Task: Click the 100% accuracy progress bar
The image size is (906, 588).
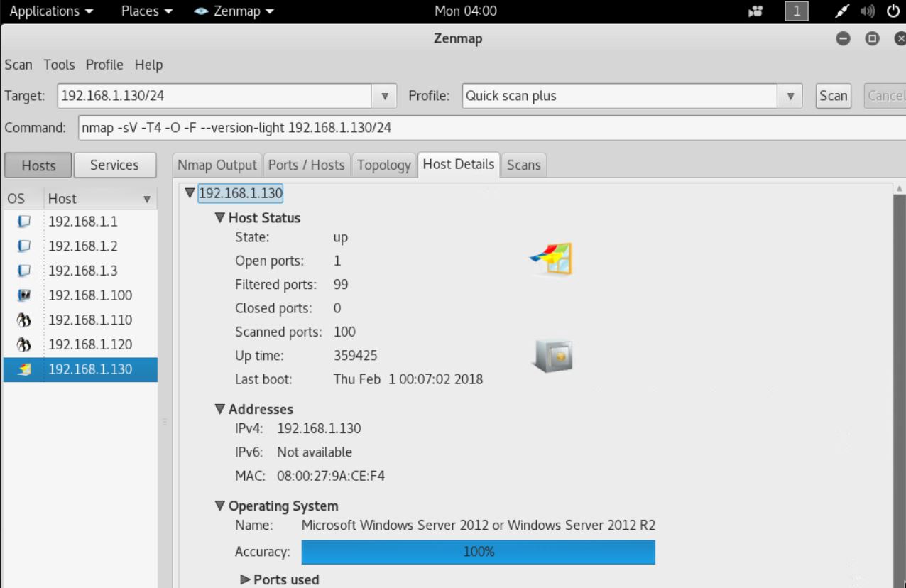Action: coord(478,552)
